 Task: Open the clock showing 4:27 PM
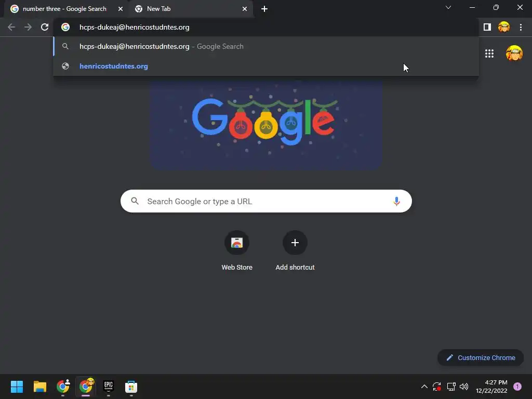[491, 387]
